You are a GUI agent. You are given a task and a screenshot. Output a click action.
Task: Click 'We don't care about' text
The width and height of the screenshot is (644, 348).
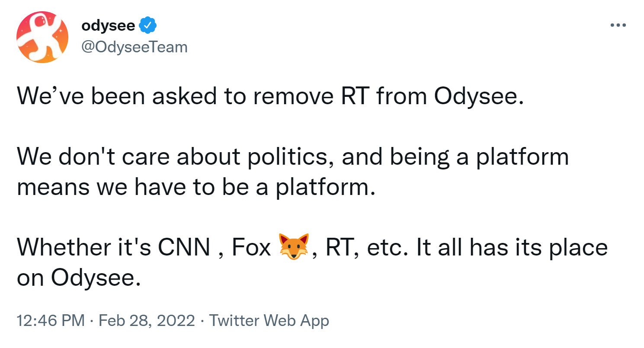[128, 157]
